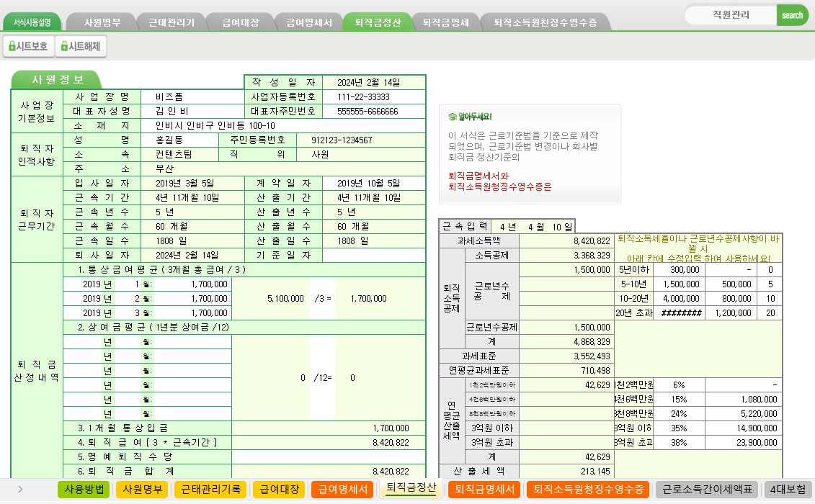Click the 직위 cell 사원
Image resolution: width=815 pixels, height=504 pixels.
coord(361,155)
